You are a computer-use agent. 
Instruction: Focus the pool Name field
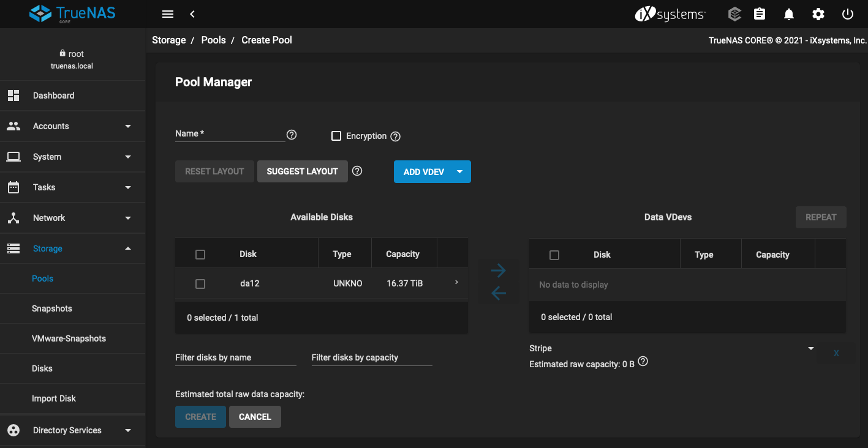pos(230,134)
